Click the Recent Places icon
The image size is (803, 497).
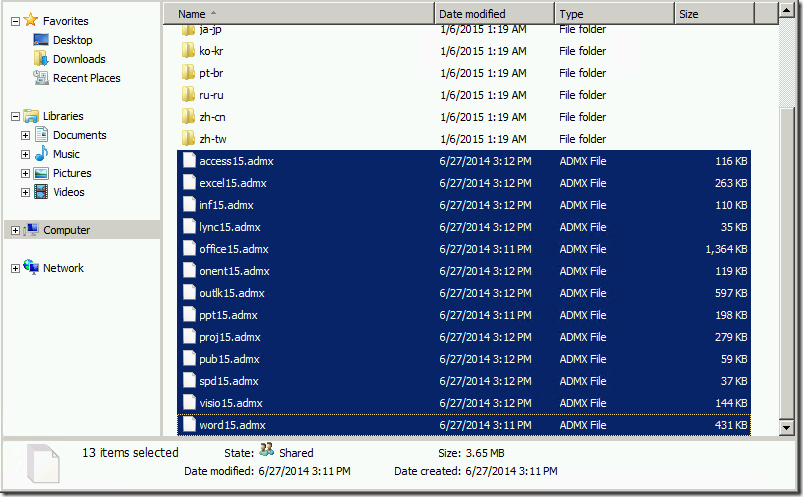41,77
